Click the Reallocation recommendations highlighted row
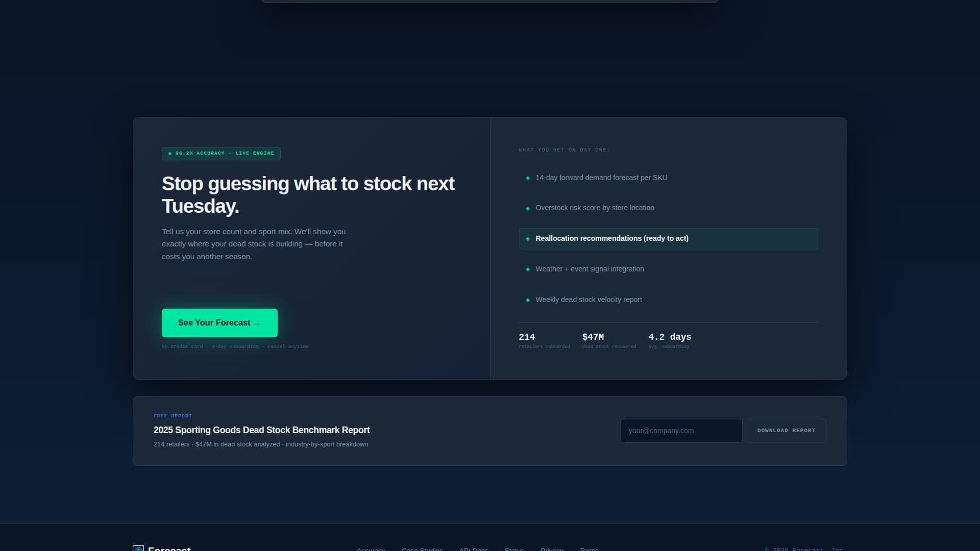This screenshot has width=980, height=551. coord(668,239)
